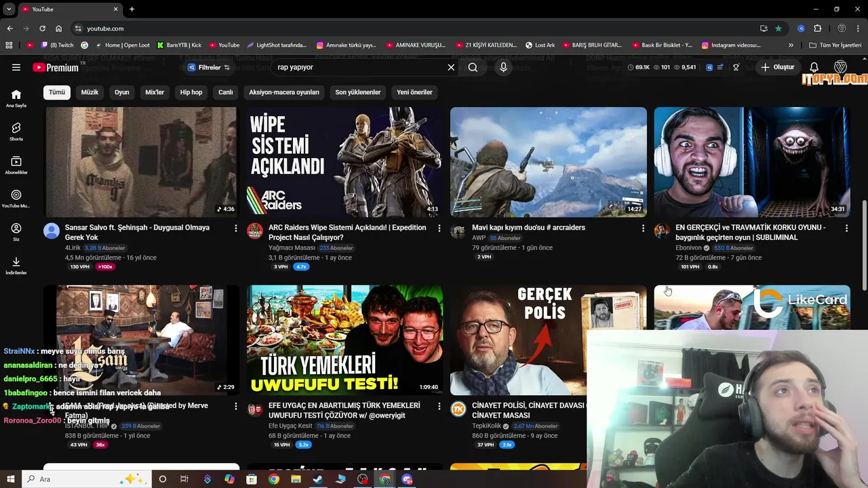The width and height of the screenshot is (868, 488).
Task: Open the Chrome home page button
Action: [58, 28]
